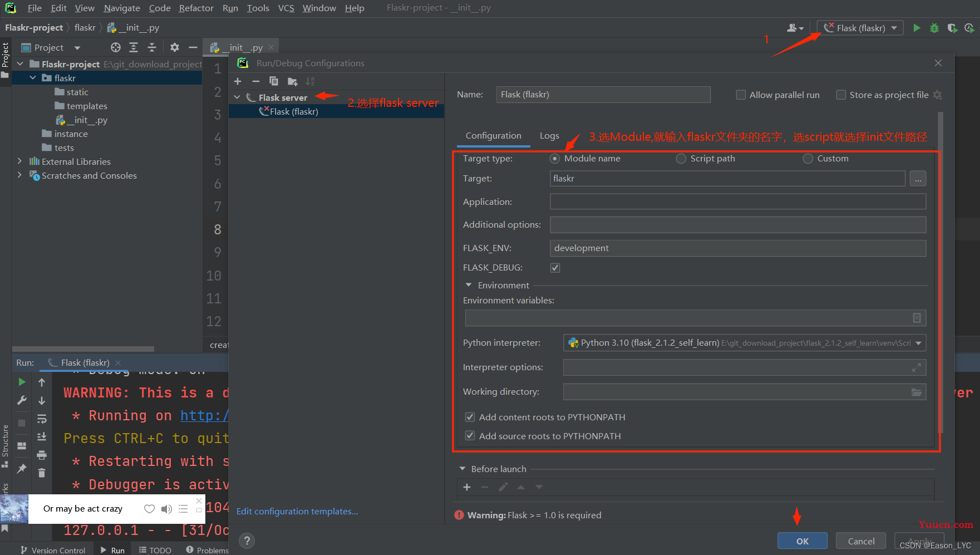Click the FLASK_ENV development field

point(738,248)
